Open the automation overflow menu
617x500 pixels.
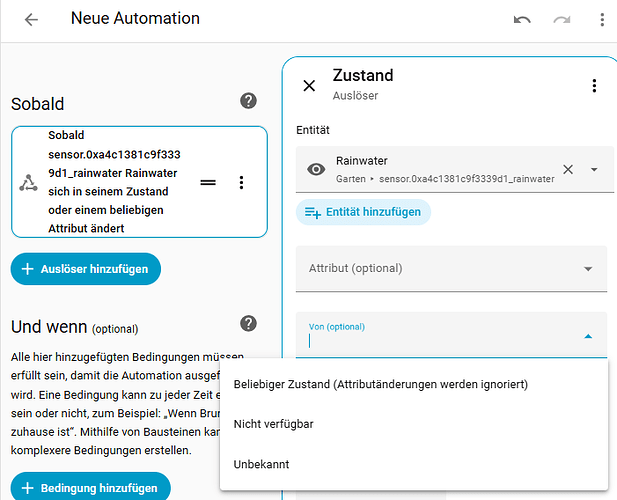pos(601,20)
